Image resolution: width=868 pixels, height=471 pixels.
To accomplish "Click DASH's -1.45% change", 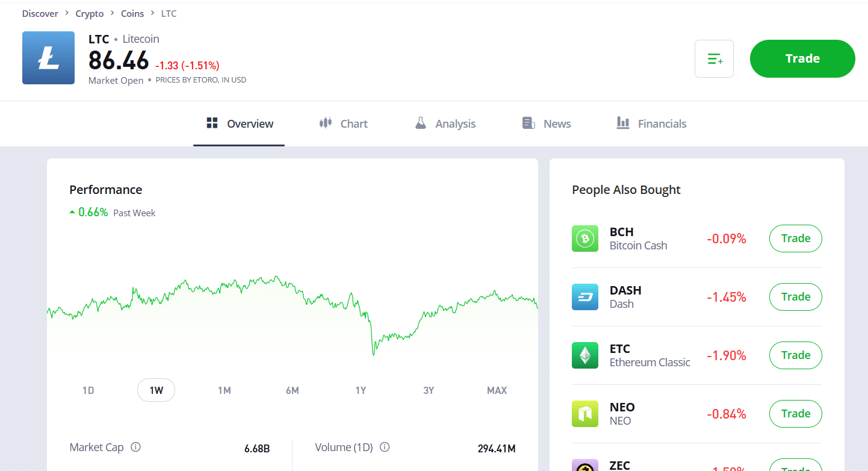I will tap(727, 298).
